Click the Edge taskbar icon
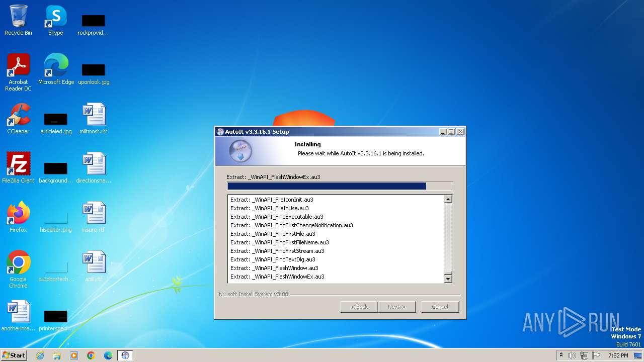Image resolution: width=644 pixels, height=362 pixels. pos(108,355)
